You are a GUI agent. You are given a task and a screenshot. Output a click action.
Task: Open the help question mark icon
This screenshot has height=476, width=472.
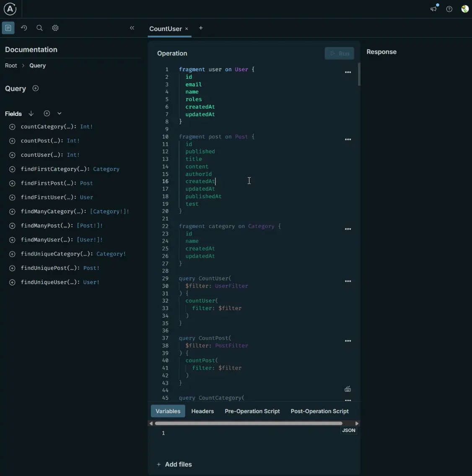pos(449,9)
